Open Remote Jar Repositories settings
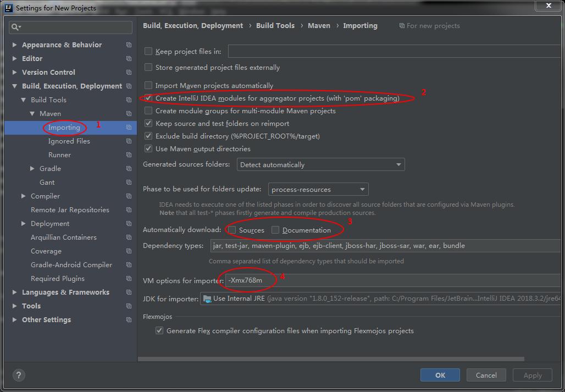This screenshot has width=565, height=392. point(70,209)
